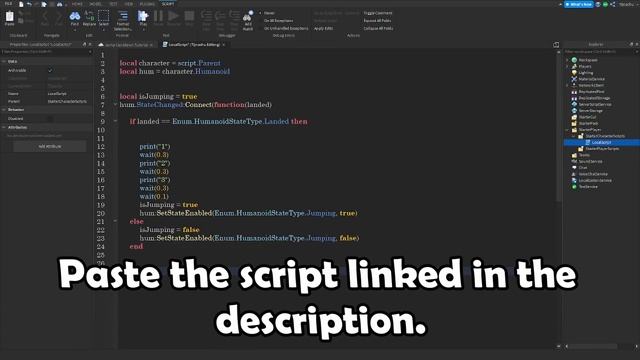Screen dimensions: 640x360
Task: Click the StarterPack folder icon
Action: point(574,123)
